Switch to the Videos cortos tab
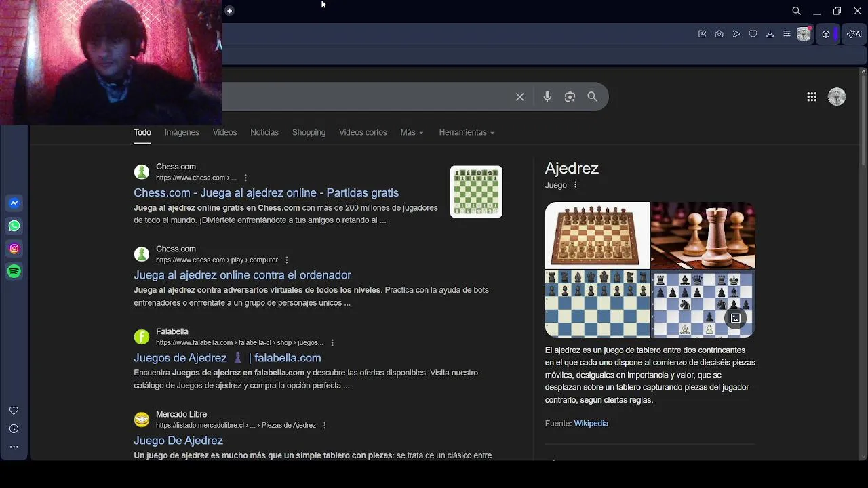Viewport: 868px width, 488px height. coord(363,132)
